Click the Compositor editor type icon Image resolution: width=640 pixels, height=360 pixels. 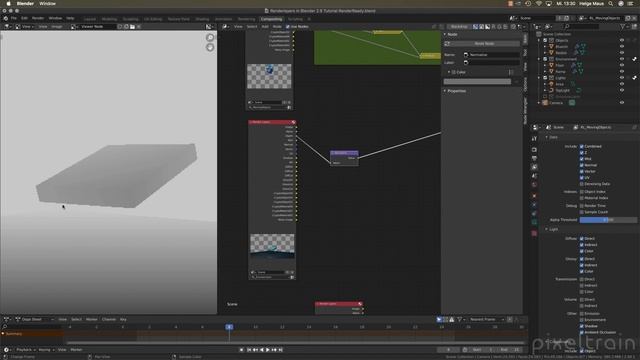click(225, 27)
